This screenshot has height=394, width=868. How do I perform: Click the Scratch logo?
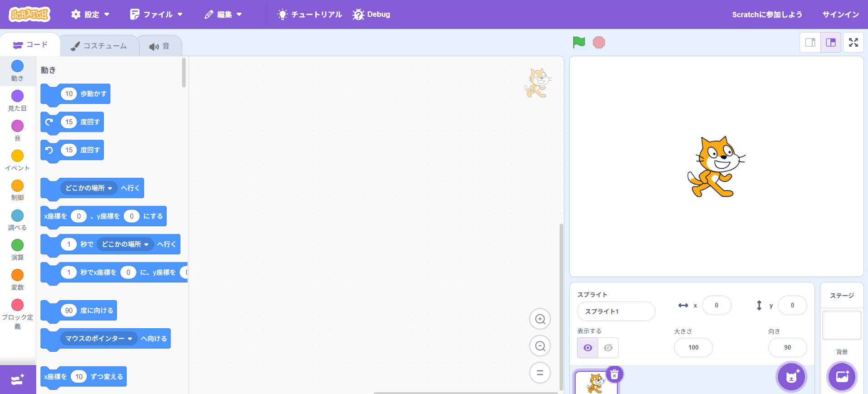tap(29, 15)
